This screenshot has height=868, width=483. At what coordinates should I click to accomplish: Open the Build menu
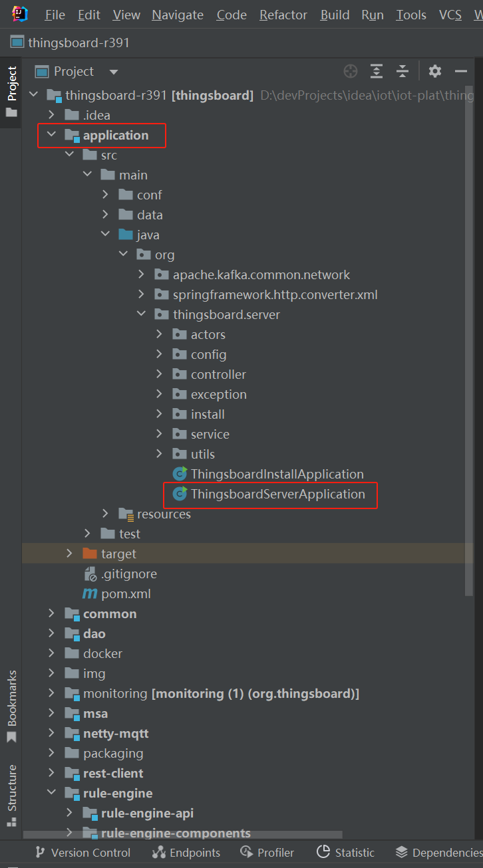335,15
